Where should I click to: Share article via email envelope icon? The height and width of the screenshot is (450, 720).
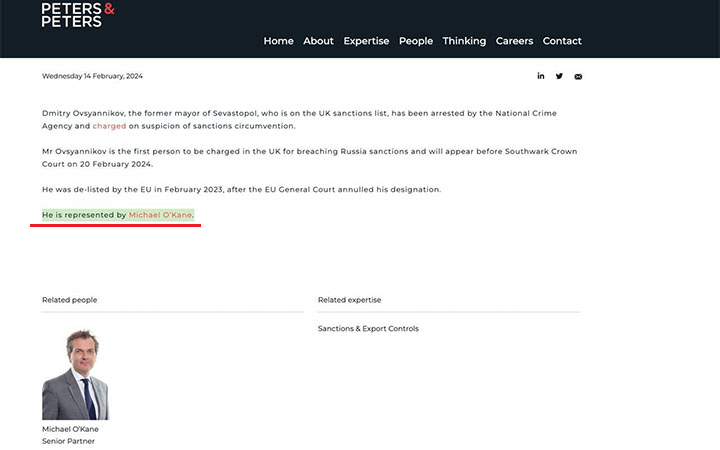[578, 77]
